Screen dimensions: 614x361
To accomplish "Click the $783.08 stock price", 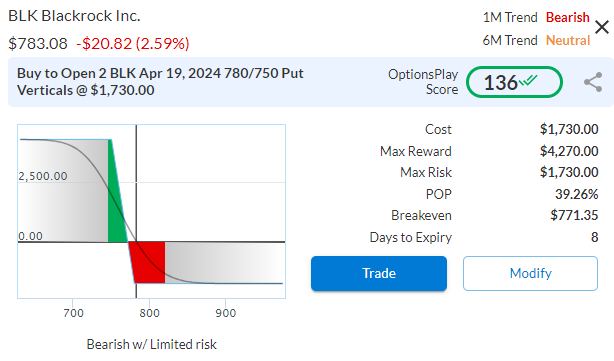I will (38, 43).
